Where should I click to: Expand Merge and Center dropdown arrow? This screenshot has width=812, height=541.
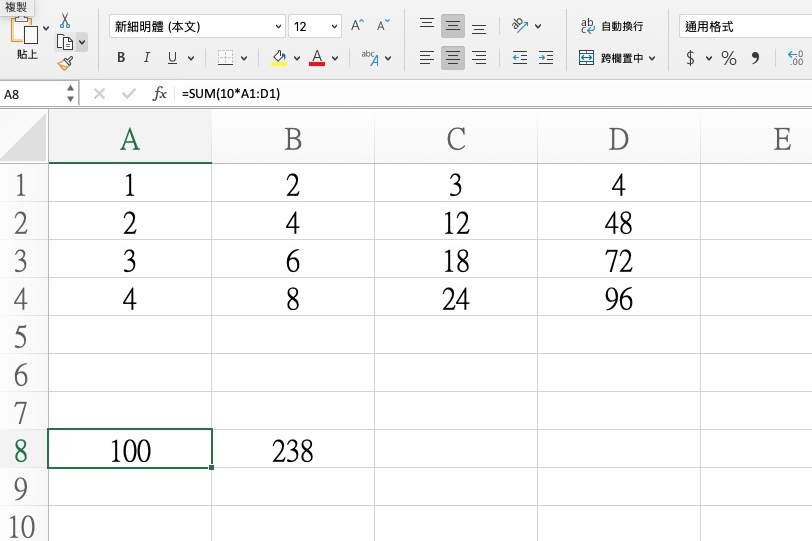(x=652, y=58)
